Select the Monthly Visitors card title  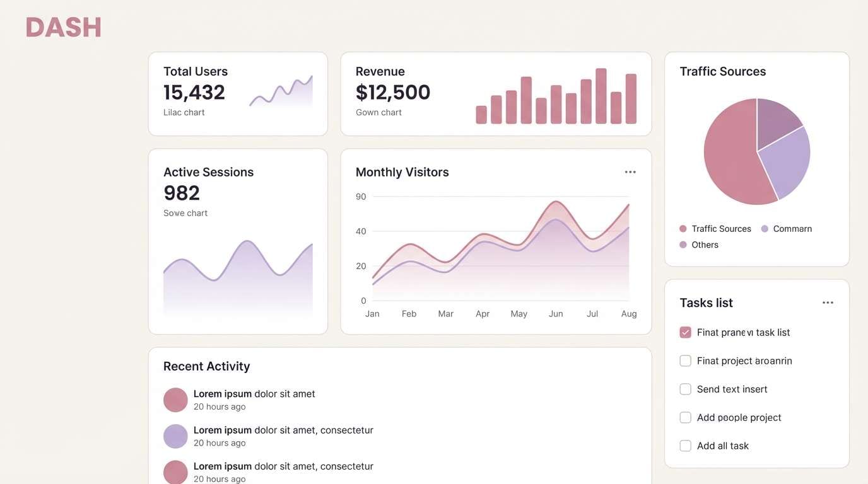[x=402, y=171]
